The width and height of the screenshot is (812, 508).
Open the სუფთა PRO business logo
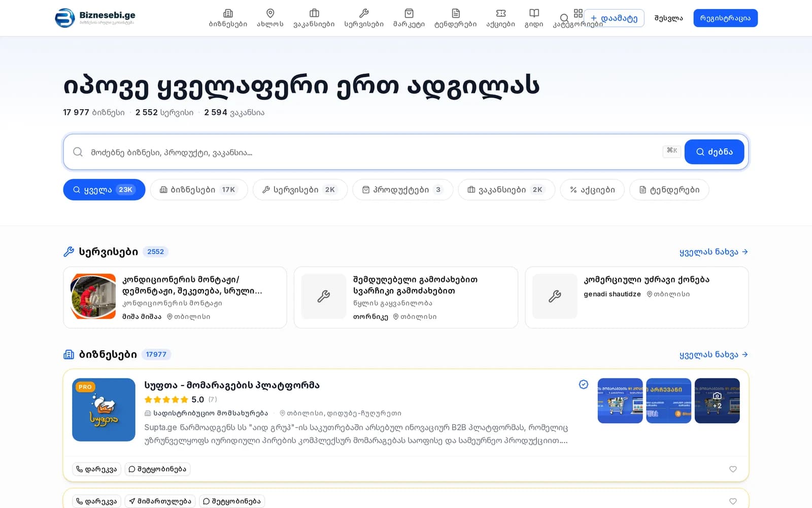click(104, 409)
